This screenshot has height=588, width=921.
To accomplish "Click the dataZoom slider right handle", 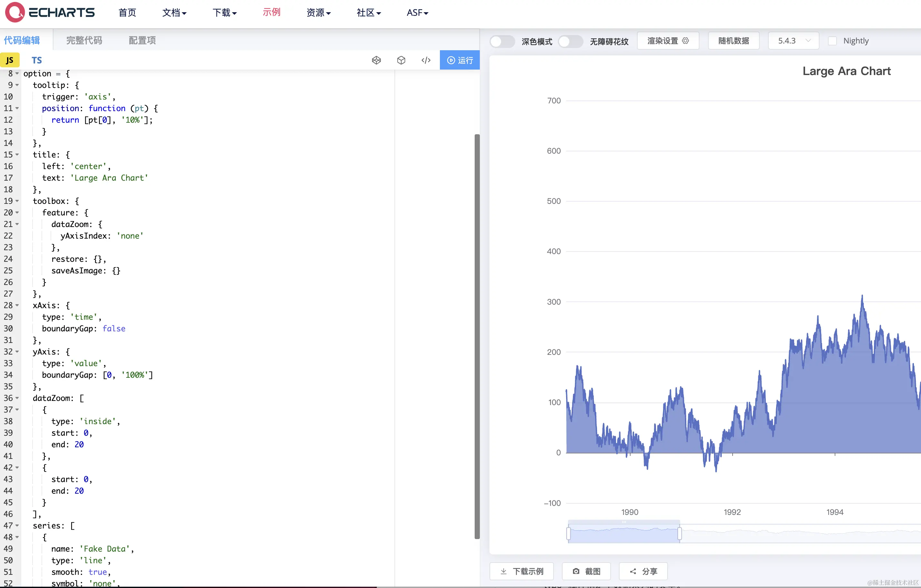I will click(679, 533).
